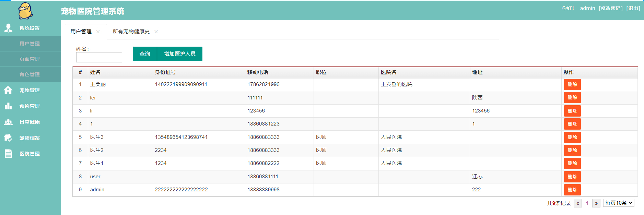Delete row 4 with phone 18860881223
644x215 pixels.
coord(572,124)
